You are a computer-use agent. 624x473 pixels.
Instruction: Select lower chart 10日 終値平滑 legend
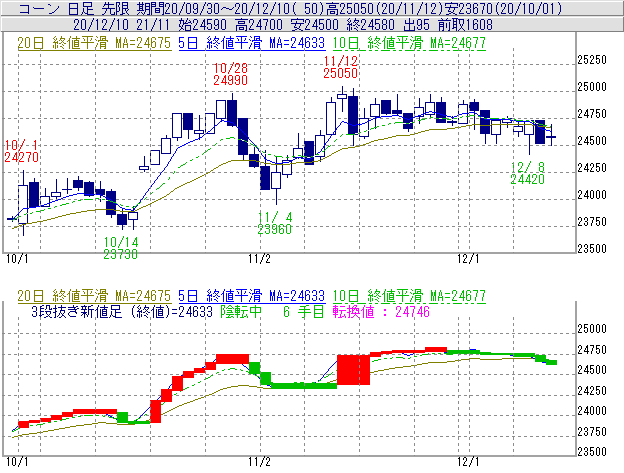[x=409, y=296]
